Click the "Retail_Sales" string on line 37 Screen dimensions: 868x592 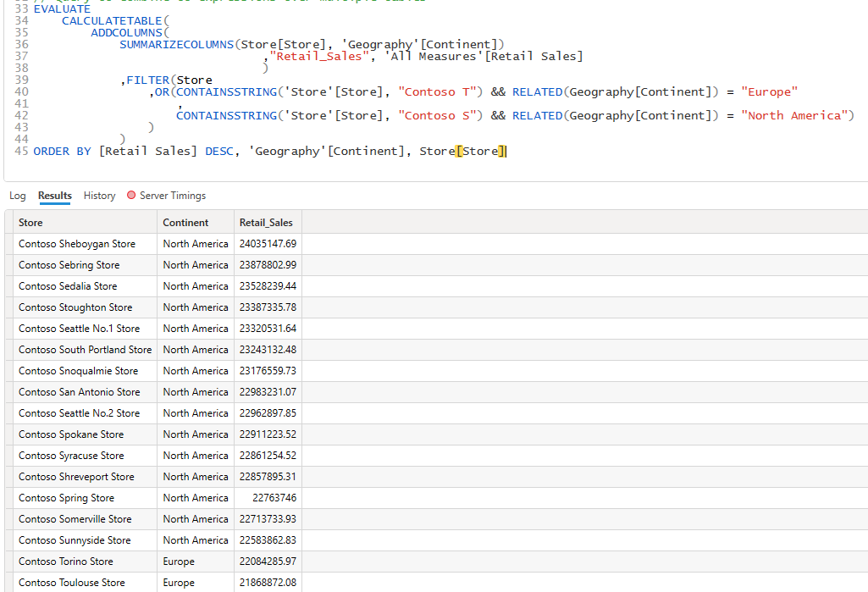click(319, 56)
